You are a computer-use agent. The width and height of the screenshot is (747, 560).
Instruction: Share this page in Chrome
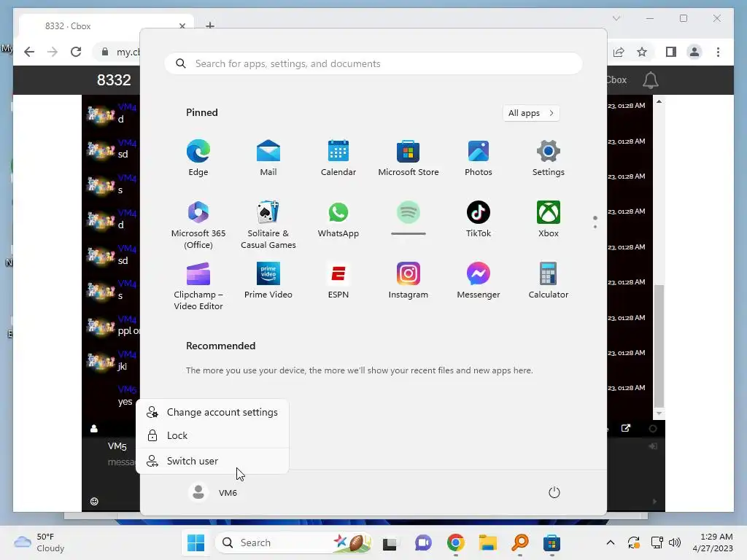coord(619,52)
